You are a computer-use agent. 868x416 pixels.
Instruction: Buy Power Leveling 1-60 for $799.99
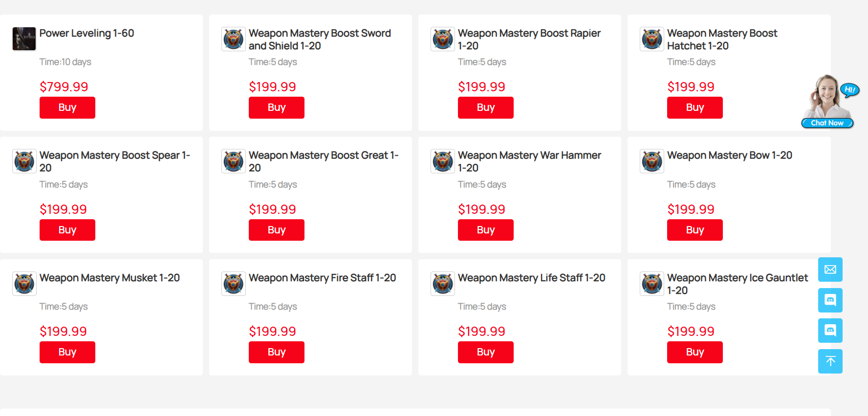[67, 107]
